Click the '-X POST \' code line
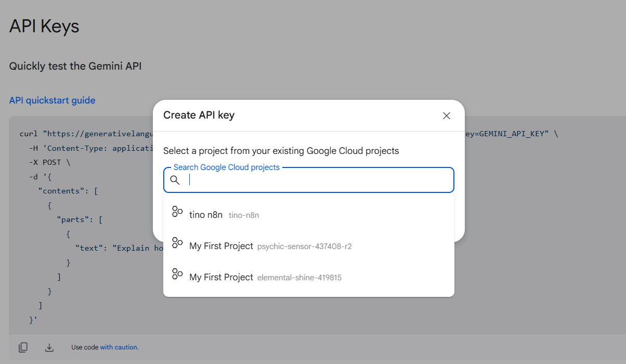The image size is (626, 364). click(x=49, y=162)
